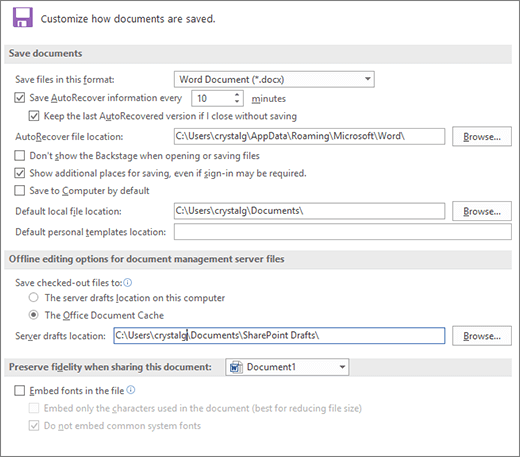520x457 pixels.
Task: Enable Save to Computer by default
Action: pos(19,190)
